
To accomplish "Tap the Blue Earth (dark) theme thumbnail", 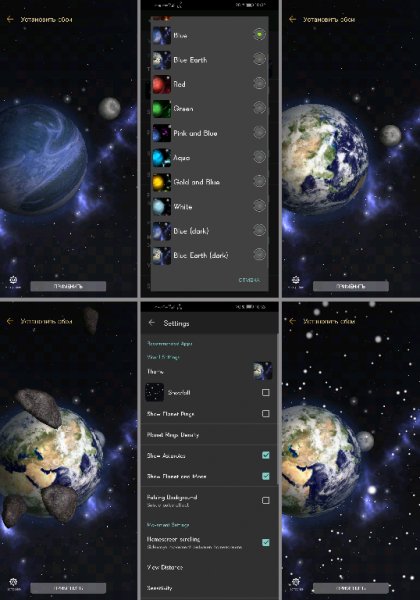I will coord(161,256).
